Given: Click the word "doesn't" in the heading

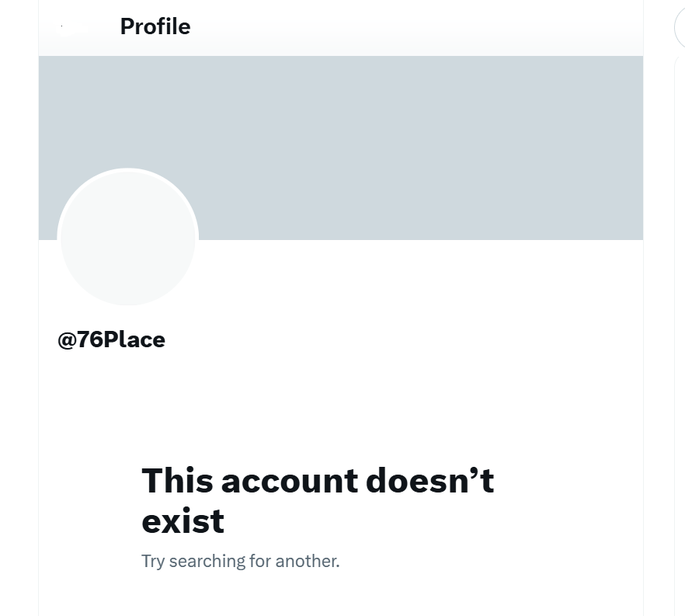Looking at the screenshot, I should pos(429,481).
